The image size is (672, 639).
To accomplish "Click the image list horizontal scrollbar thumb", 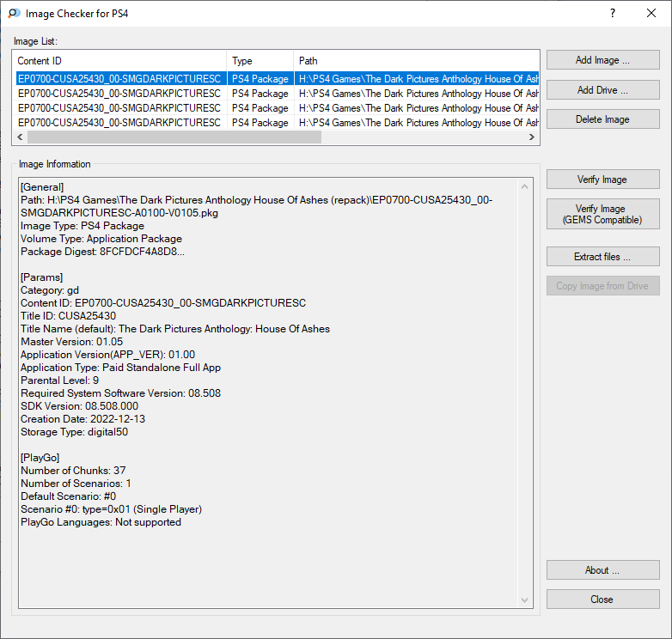I will pos(174,137).
